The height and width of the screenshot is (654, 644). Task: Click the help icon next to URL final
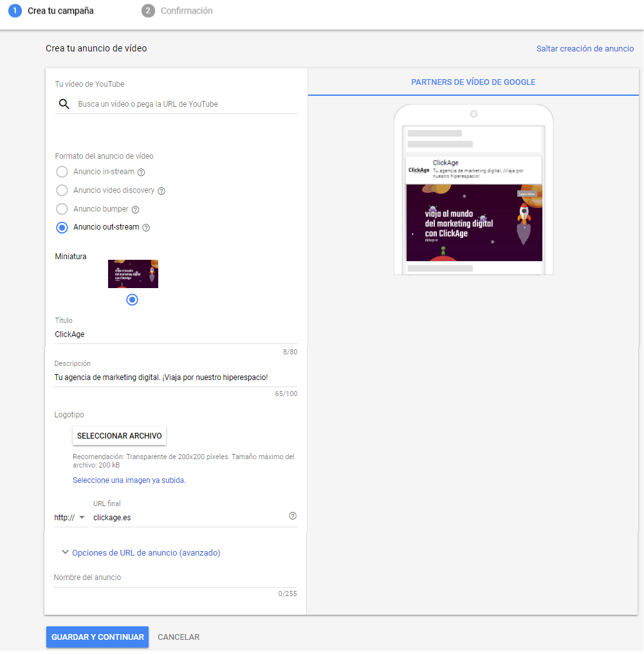pos(293,516)
